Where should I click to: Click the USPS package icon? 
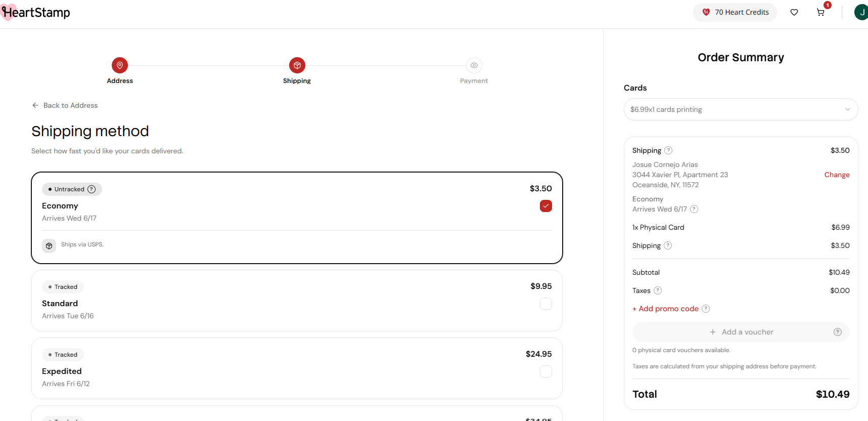pos(49,246)
